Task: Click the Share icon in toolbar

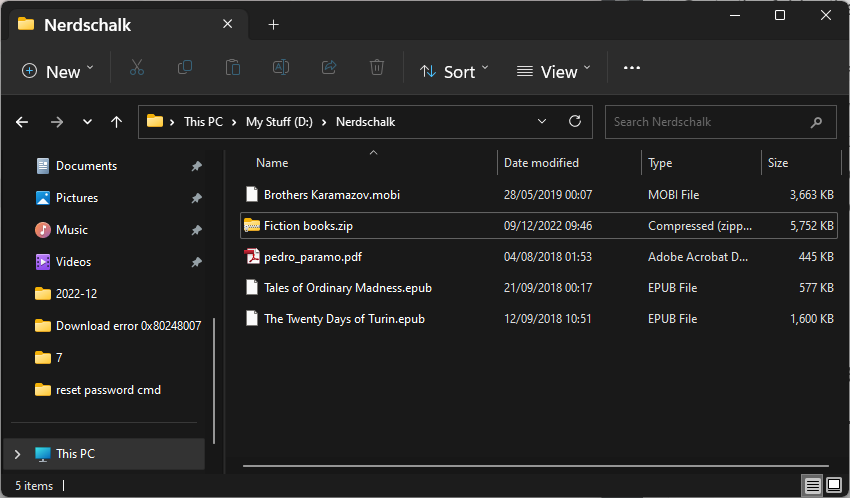Action: tap(329, 68)
